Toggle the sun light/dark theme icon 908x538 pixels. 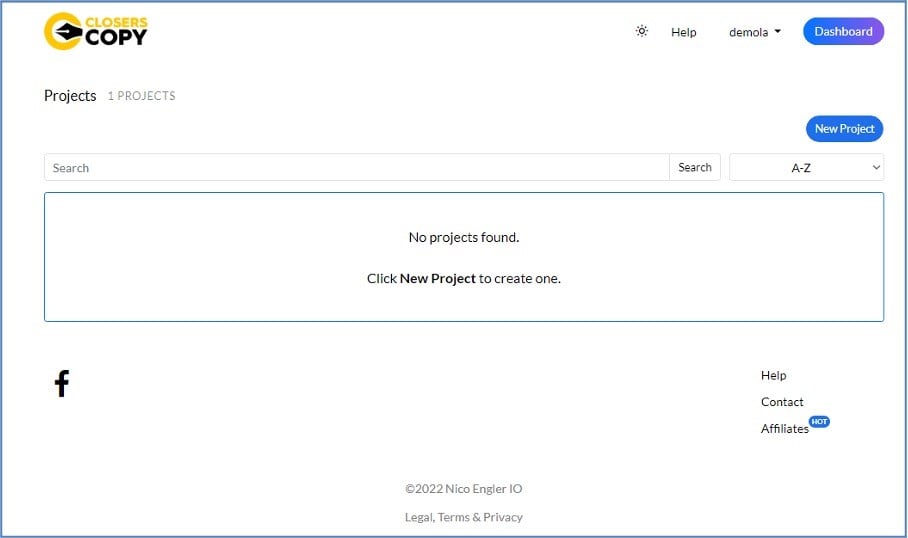pos(642,31)
